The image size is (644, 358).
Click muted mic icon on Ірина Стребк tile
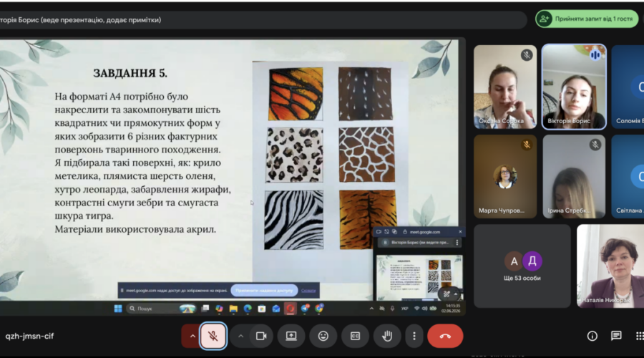[x=595, y=145]
